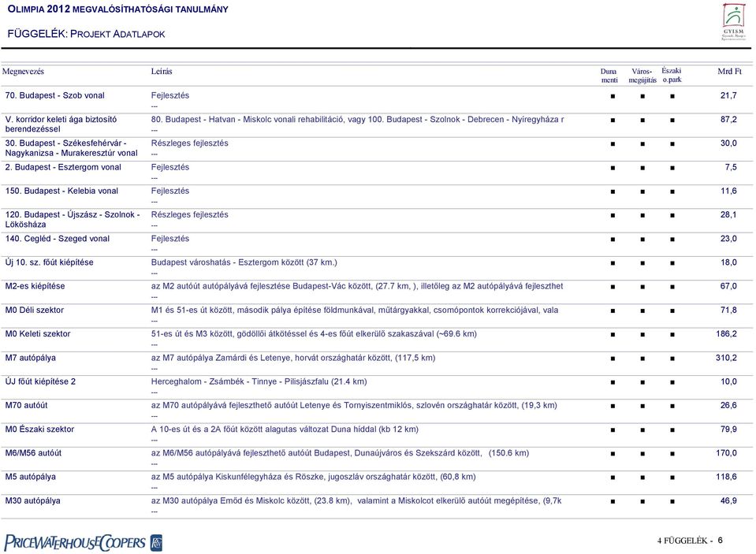Click value 186,2 in Mrd Ft column
Image resolution: width=756 pixels, height=554 pixels.
point(726,333)
